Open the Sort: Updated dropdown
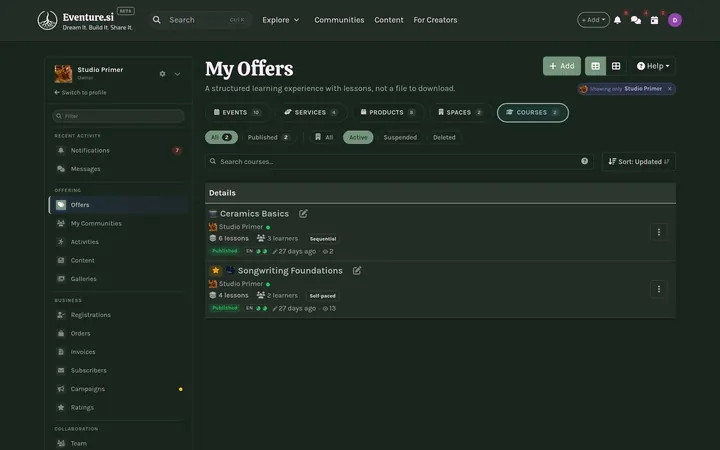This screenshot has width=720, height=450. pyautogui.click(x=639, y=162)
